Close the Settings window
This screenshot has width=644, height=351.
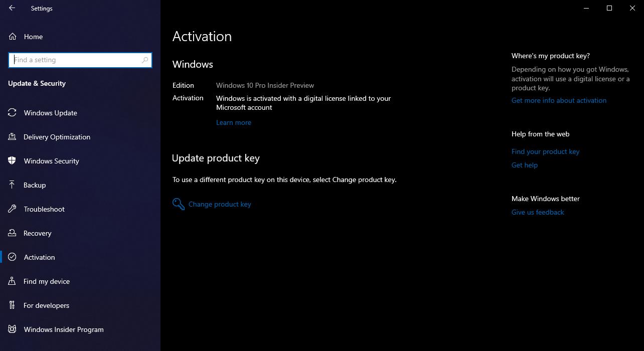click(x=632, y=8)
